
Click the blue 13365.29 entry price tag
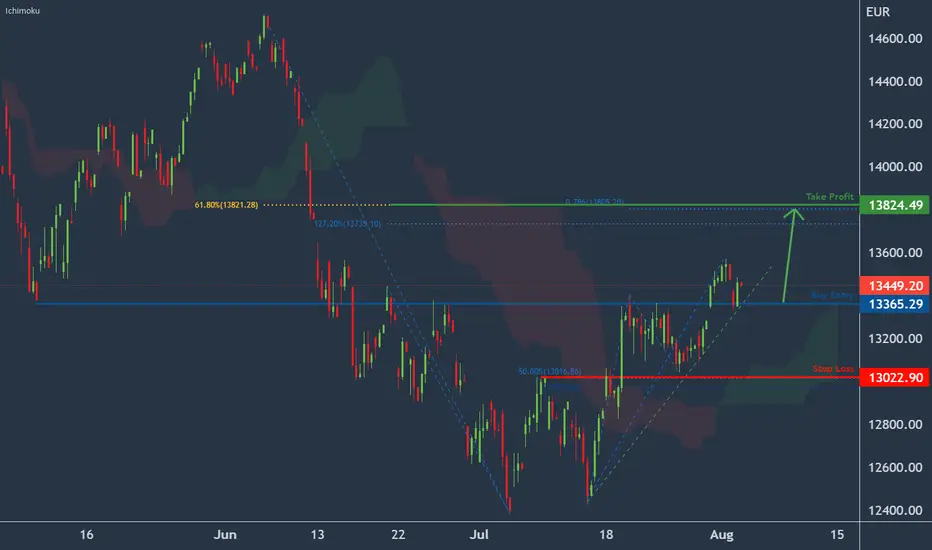(895, 304)
